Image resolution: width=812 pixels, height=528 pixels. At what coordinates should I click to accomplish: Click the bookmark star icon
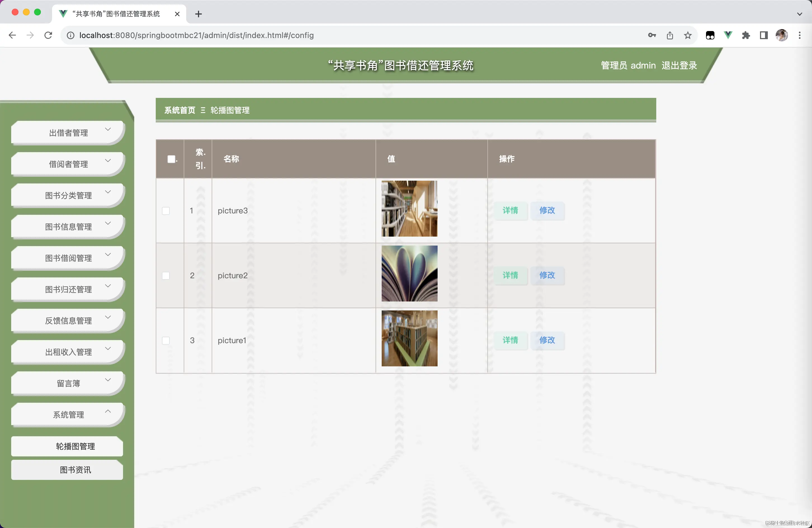pos(688,35)
